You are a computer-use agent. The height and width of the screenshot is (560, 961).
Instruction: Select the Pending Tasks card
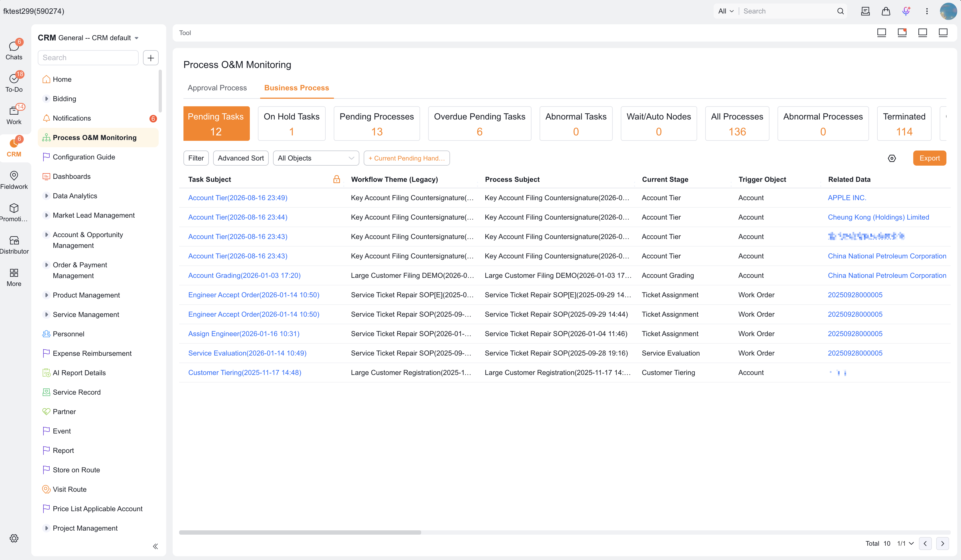(x=216, y=124)
